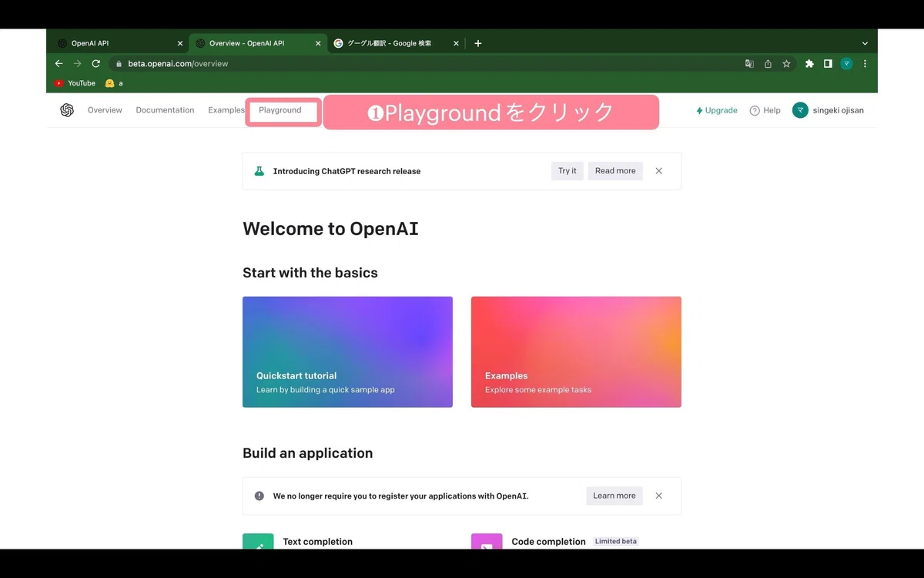Click the browser forward arrow
This screenshot has width=924, height=578.
coord(77,63)
